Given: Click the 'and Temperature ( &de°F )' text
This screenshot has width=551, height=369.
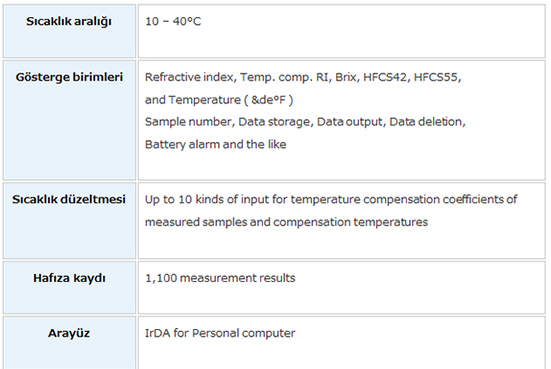Looking at the screenshot, I should coord(219,100).
